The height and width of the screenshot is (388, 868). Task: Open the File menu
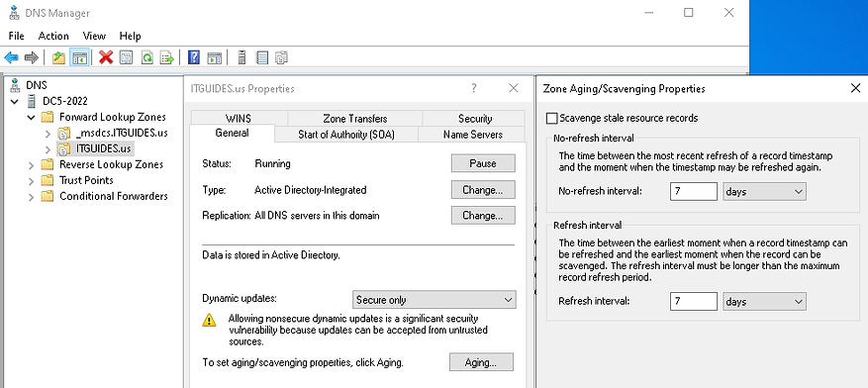coord(17,36)
